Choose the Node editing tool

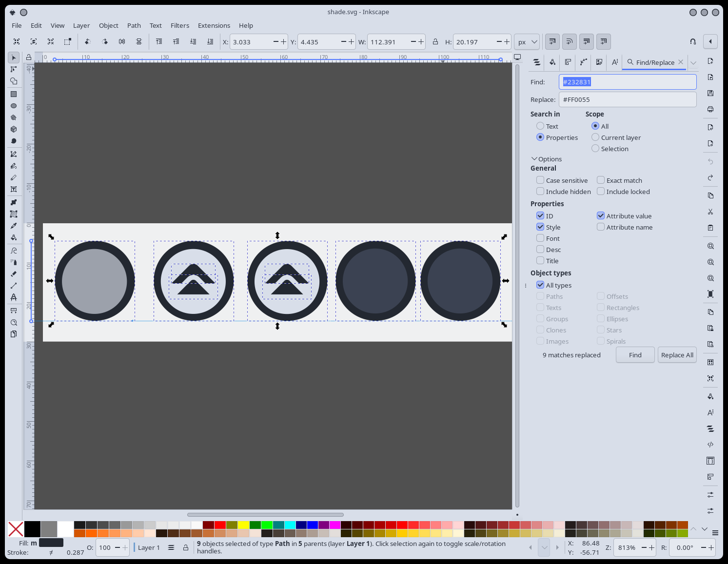click(14, 69)
